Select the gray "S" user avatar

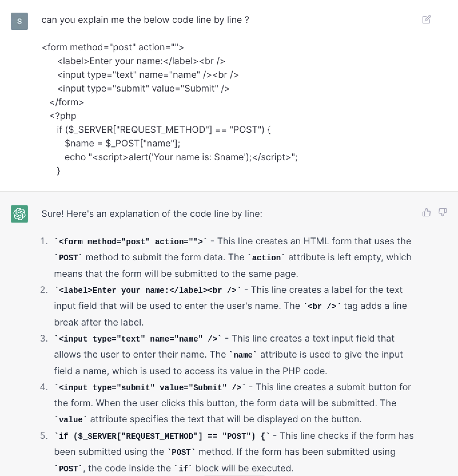click(x=19, y=21)
